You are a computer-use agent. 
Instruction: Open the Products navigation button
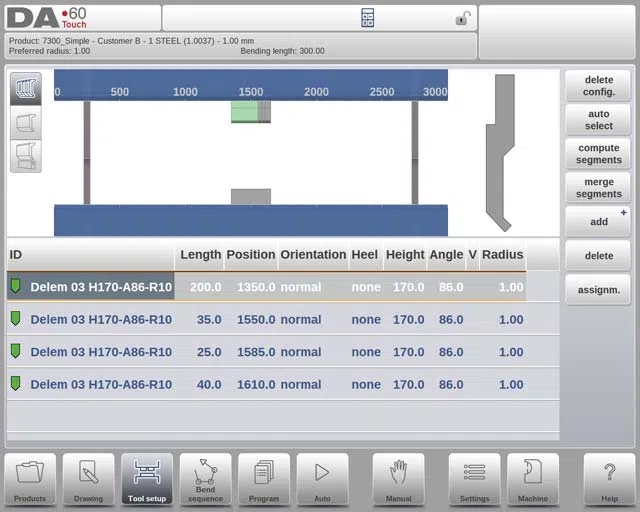[x=30, y=479]
